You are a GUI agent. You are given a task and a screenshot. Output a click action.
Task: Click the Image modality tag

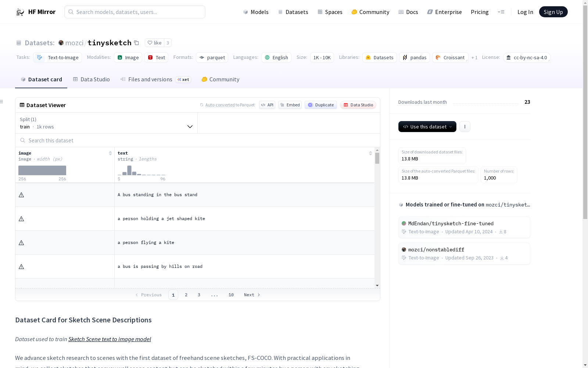[128, 57]
